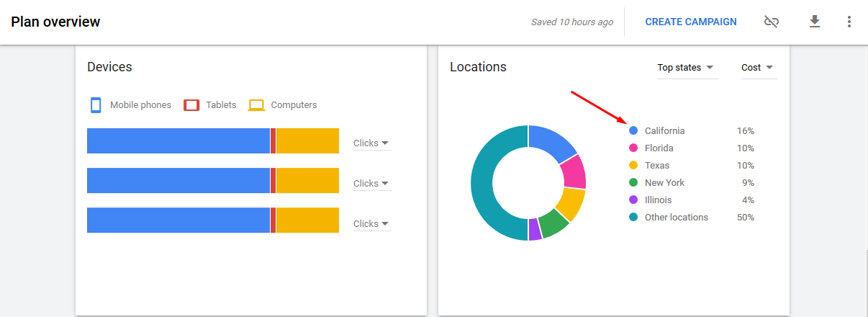Click CREATE CAMPAIGN button
This screenshot has width=868, height=317.
[x=691, y=22]
